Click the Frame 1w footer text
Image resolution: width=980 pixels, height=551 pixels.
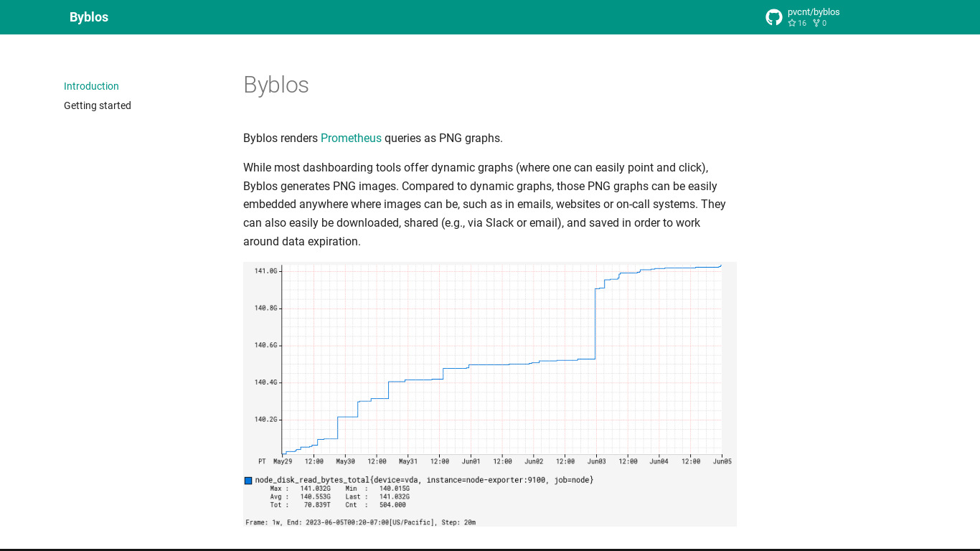360,522
